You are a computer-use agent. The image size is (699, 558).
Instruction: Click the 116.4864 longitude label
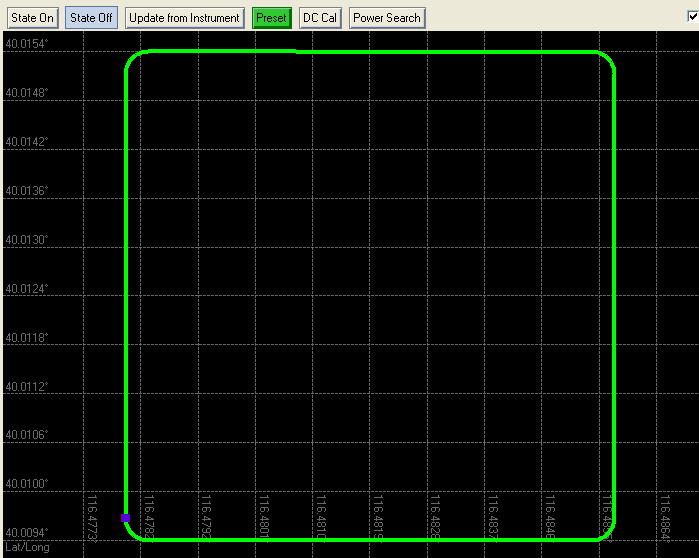pos(664,516)
